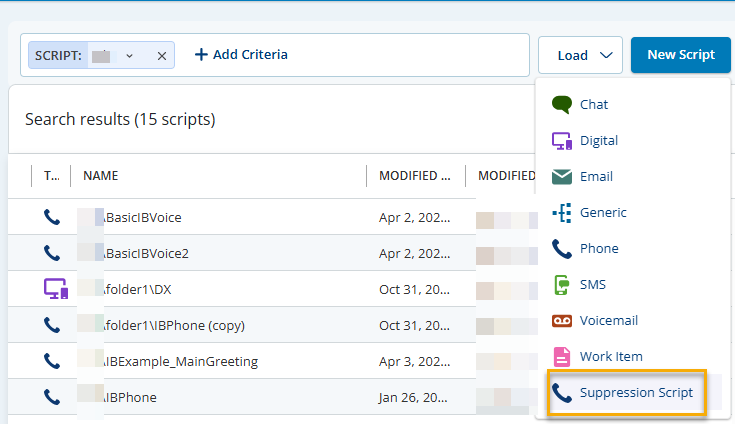Click the Work Item document icon
This screenshot has height=424, width=735.
click(x=561, y=357)
